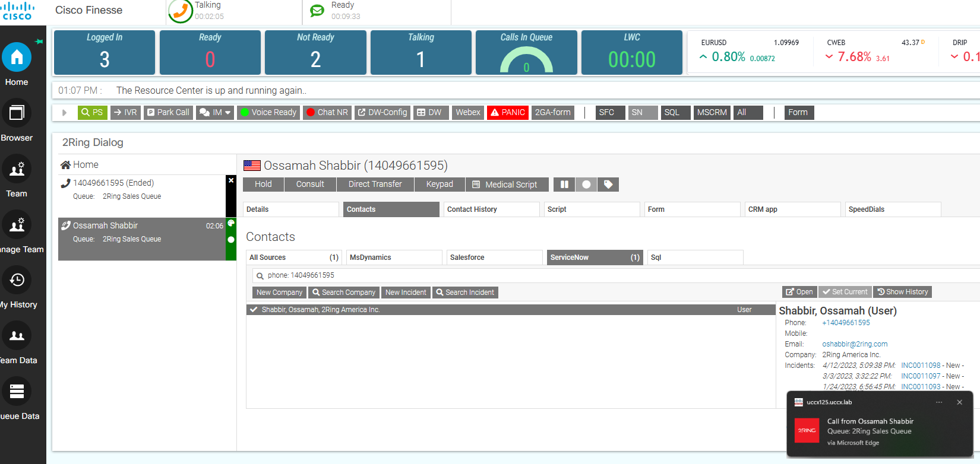
Task: Dismiss the ended call 14049661595
Action: tap(231, 180)
